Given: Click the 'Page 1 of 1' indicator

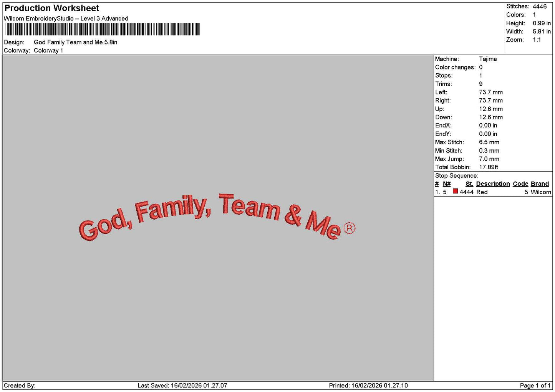Looking at the screenshot, I should coord(535,385).
